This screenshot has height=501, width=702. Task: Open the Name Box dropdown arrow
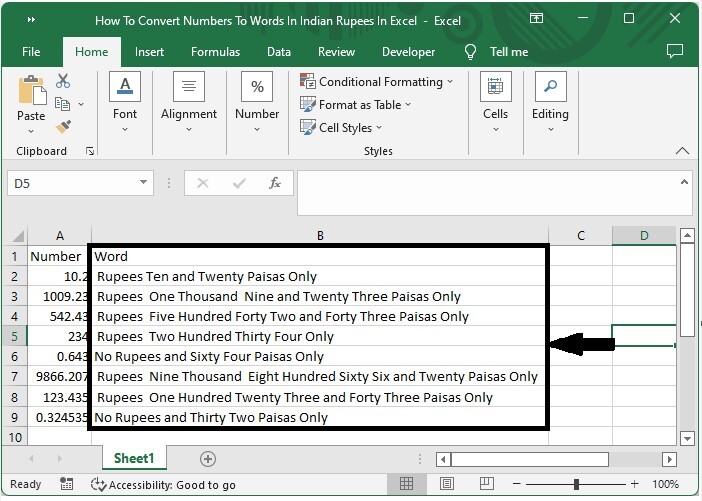click(143, 182)
